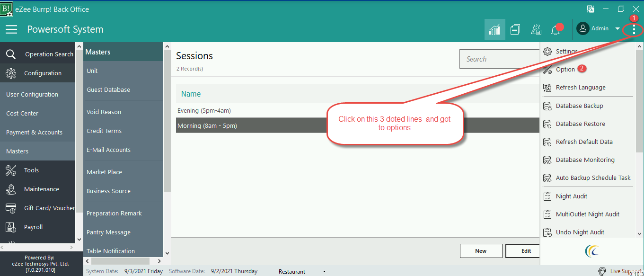Click the Payroll icon in sidebar

click(11, 227)
